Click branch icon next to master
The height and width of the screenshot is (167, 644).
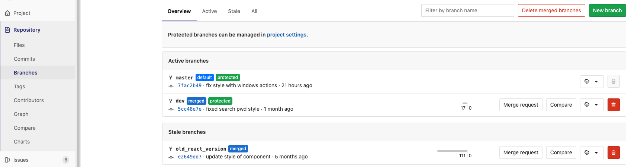pyautogui.click(x=171, y=78)
